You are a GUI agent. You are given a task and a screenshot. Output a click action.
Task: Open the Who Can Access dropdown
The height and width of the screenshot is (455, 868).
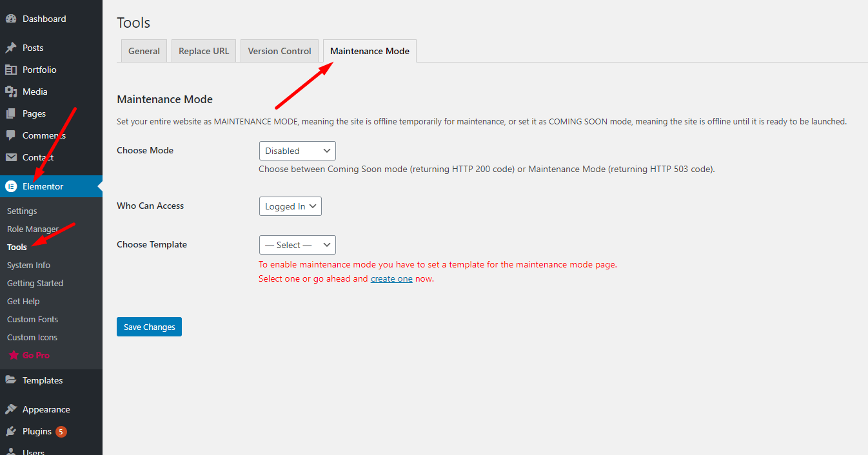tap(290, 206)
